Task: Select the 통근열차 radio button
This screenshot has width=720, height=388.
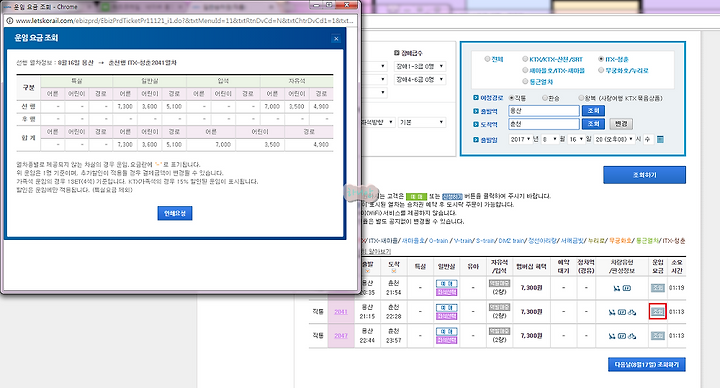Action: click(x=525, y=81)
